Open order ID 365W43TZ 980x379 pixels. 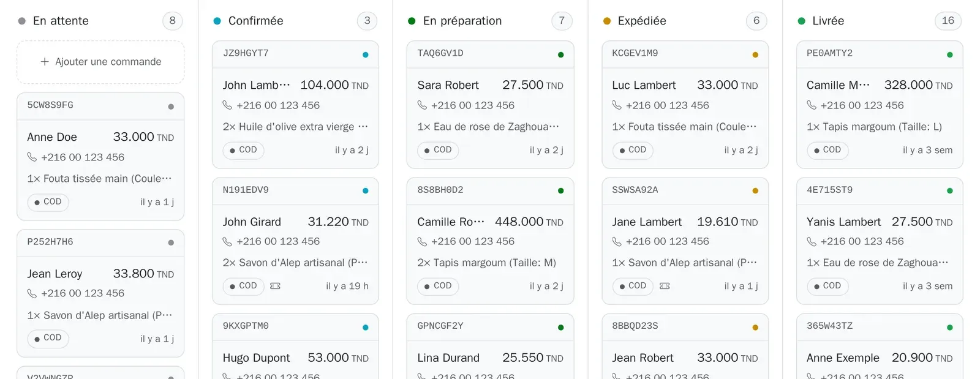(x=829, y=326)
